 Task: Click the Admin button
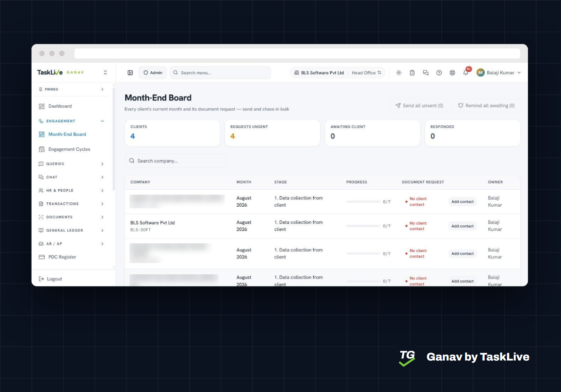click(153, 73)
